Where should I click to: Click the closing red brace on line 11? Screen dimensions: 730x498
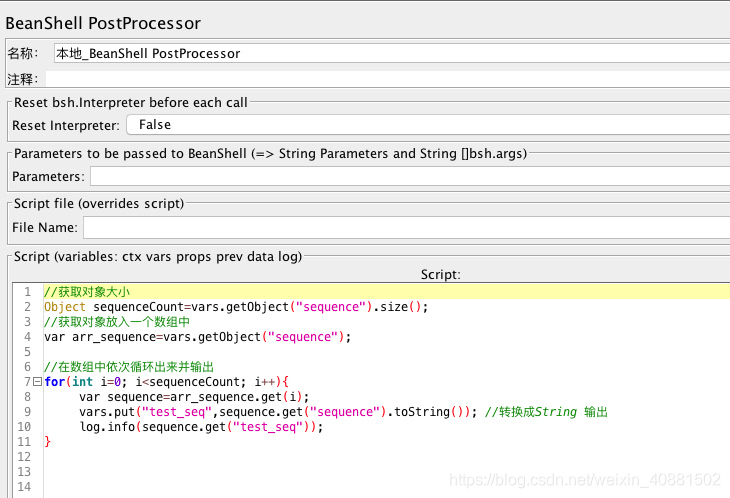[47, 441]
